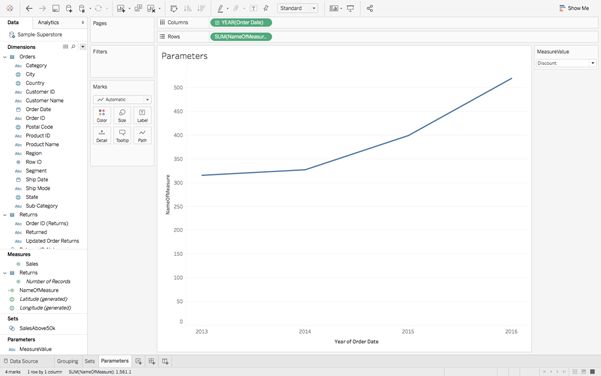The width and height of the screenshot is (601, 376).
Task: Click the Dimensions search magnifier icon
Action: [x=73, y=47]
